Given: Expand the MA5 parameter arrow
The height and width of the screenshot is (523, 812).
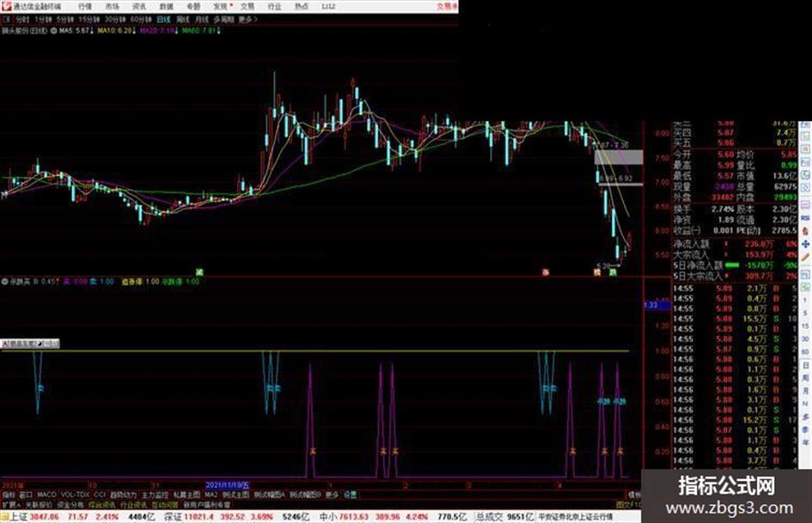Looking at the screenshot, I should click(x=92, y=31).
